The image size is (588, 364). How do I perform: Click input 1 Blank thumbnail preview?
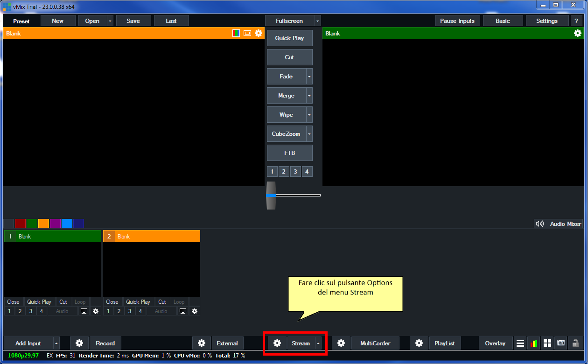tap(53, 269)
